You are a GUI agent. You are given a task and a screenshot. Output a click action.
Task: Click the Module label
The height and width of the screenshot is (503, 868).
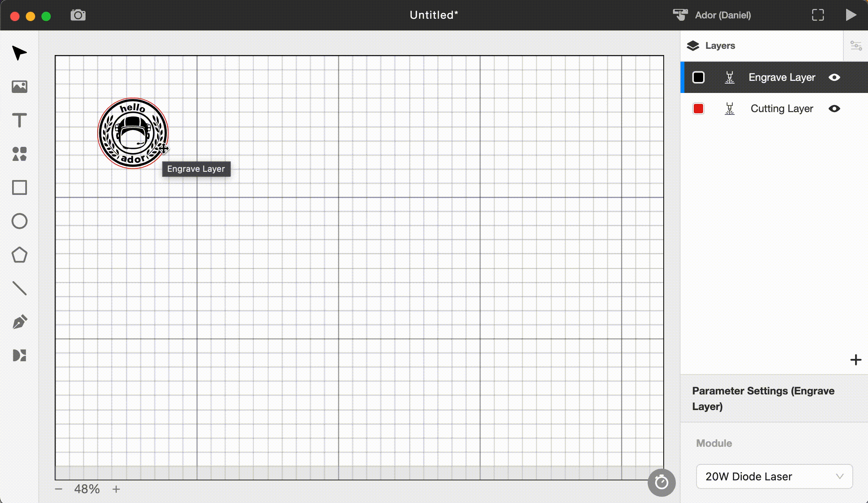tap(714, 443)
